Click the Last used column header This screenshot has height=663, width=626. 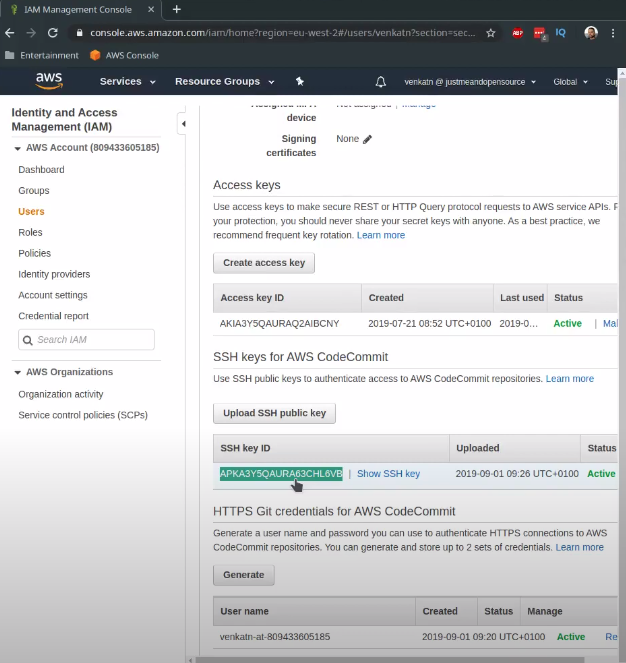(x=522, y=298)
